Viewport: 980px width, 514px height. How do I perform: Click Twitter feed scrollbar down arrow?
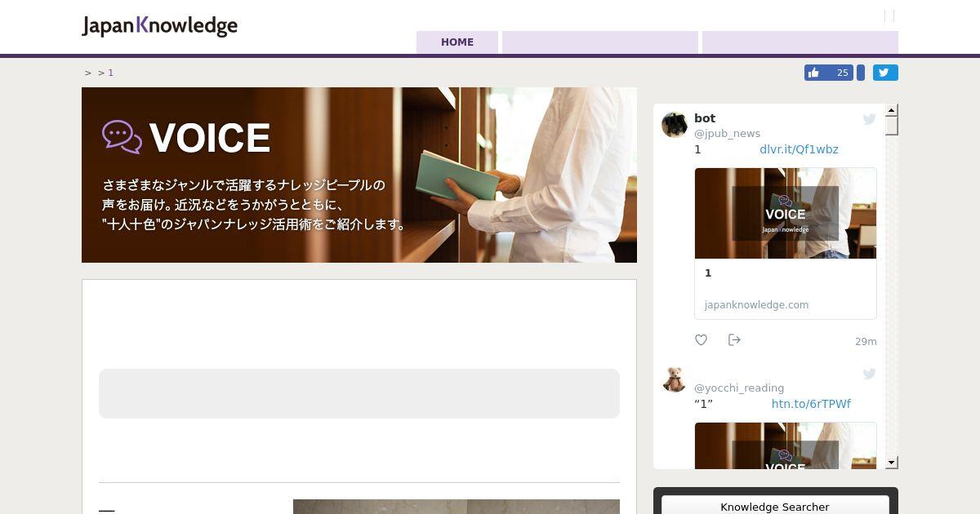click(892, 463)
